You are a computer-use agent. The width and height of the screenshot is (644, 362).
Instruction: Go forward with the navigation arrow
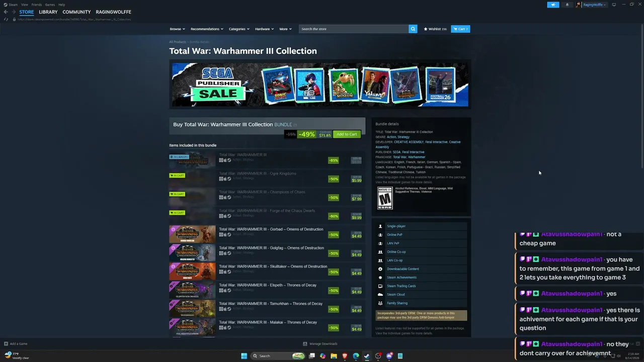point(13,12)
